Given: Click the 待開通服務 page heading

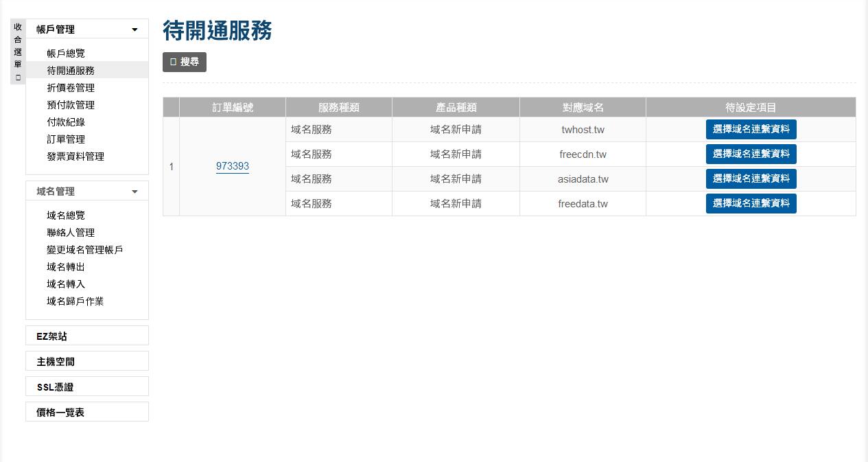Looking at the screenshot, I should [218, 31].
